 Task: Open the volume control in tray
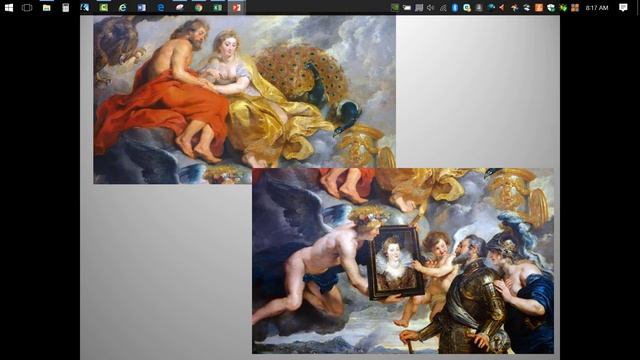431,7
